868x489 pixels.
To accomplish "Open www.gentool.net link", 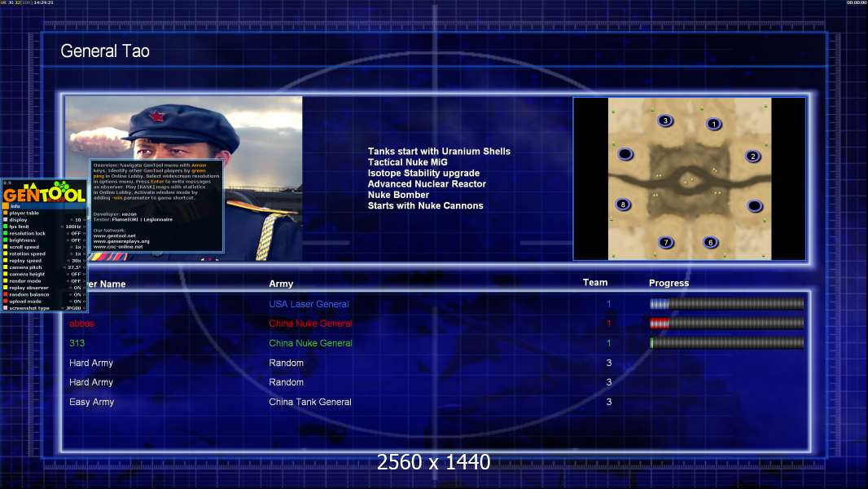I will point(115,236).
